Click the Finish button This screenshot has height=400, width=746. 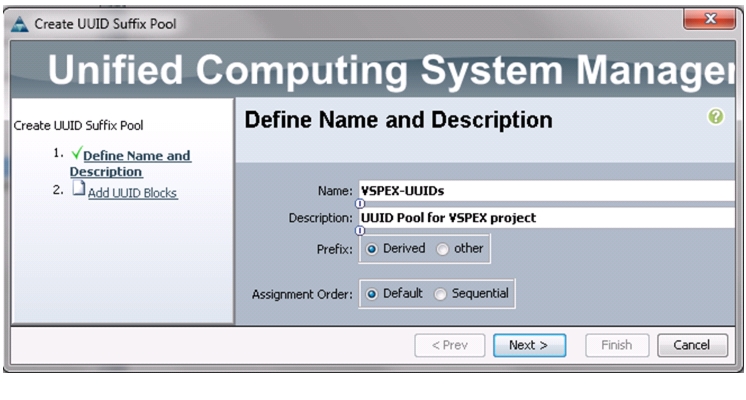617,345
